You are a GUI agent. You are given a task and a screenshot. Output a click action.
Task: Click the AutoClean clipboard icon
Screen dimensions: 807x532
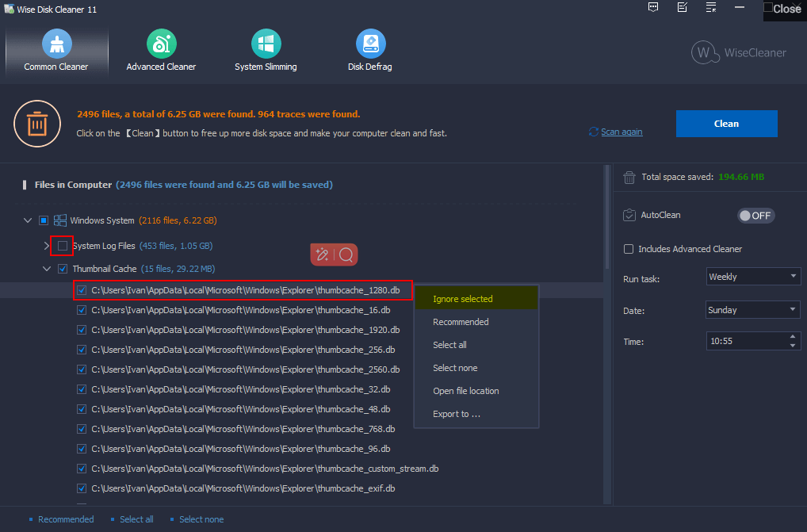[x=629, y=215]
